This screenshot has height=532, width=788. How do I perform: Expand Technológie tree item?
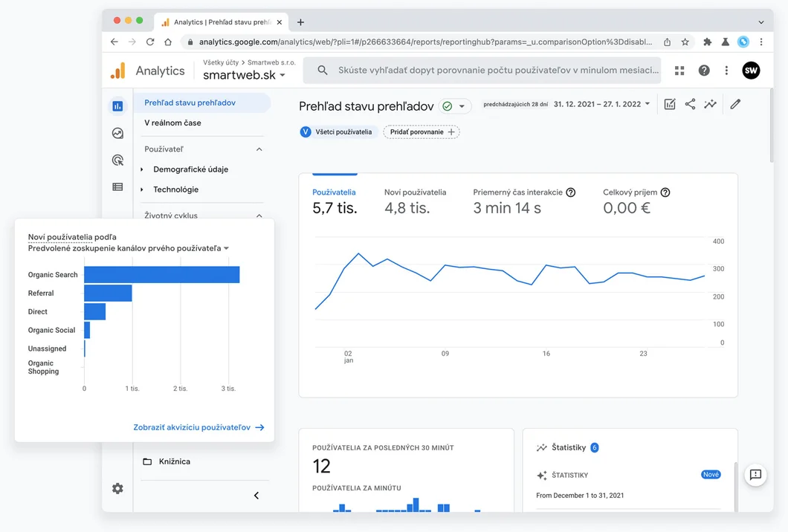tap(142, 189)
